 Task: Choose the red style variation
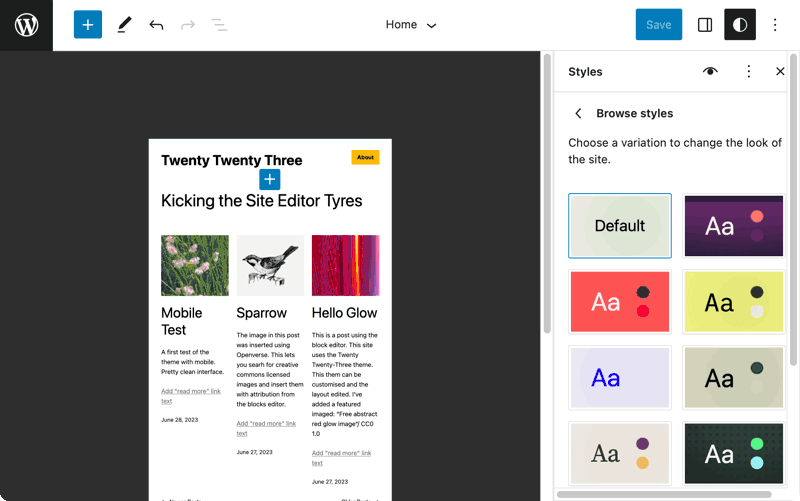[620, 302]
